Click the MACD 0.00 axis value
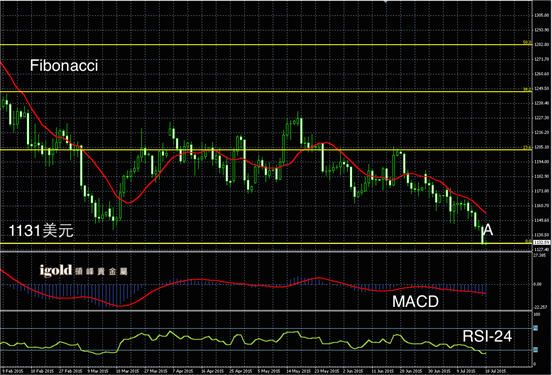This screenshot has height=375, width=552. point(538,284)
